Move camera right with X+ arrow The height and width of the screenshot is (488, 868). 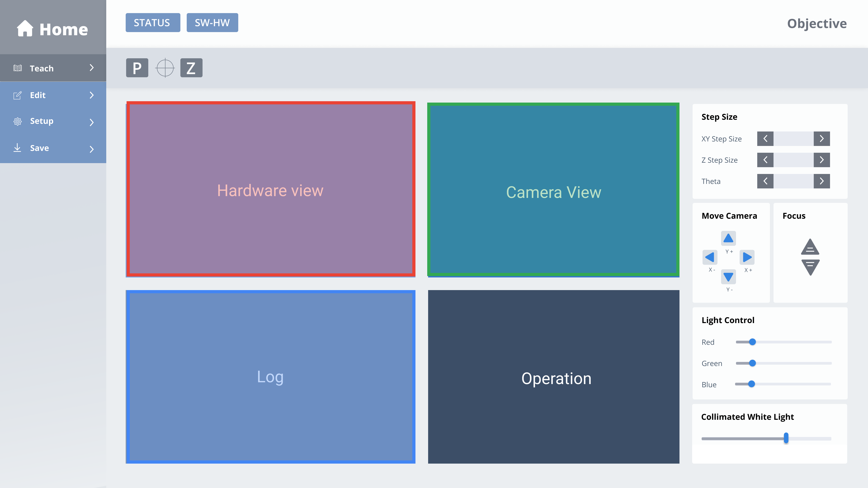[x=747, y=257]
